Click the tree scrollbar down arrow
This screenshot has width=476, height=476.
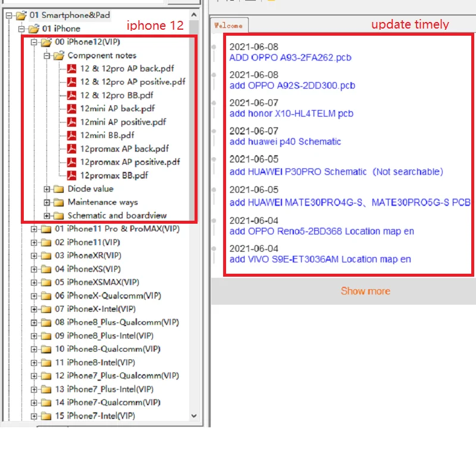194,416
